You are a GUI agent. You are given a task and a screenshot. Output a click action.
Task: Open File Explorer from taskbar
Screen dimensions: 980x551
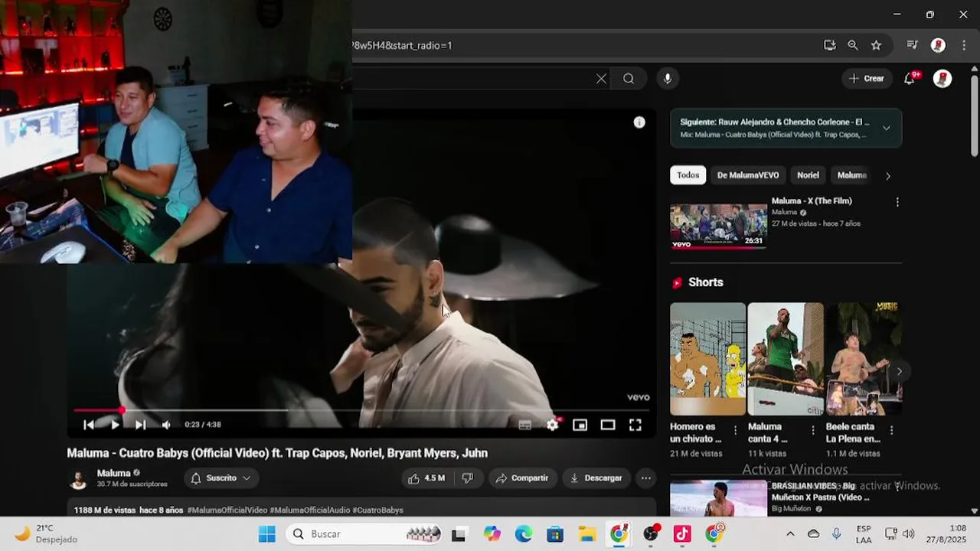[x=587, y=534]
